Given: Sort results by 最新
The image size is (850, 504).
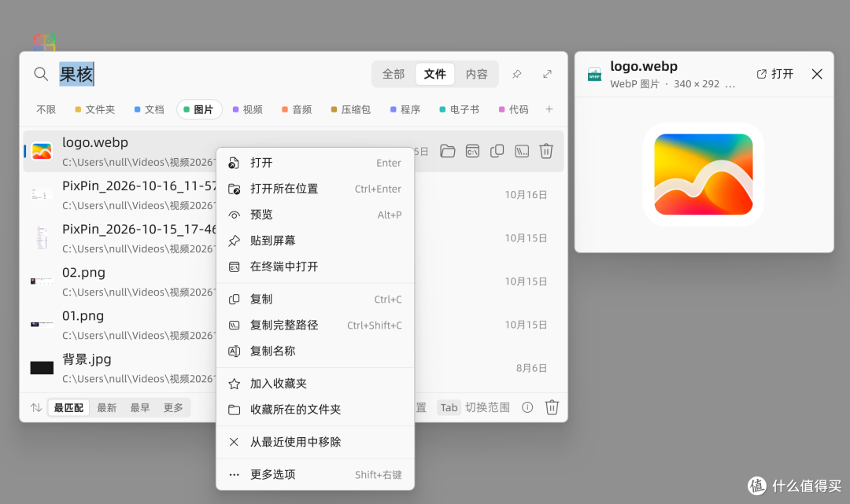Looking at the screenshot, I should 107,407.
